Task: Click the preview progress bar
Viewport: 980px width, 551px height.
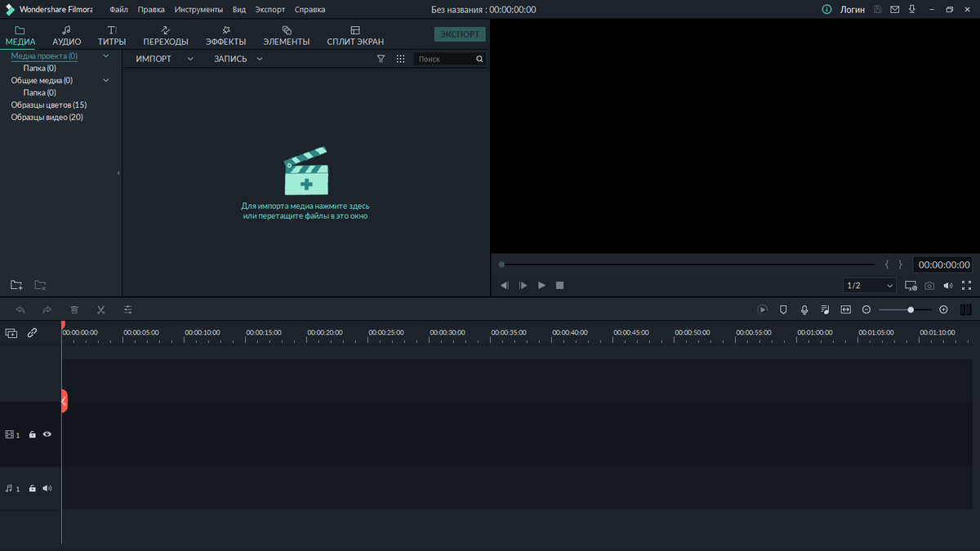Action: (x=687, y=264)
